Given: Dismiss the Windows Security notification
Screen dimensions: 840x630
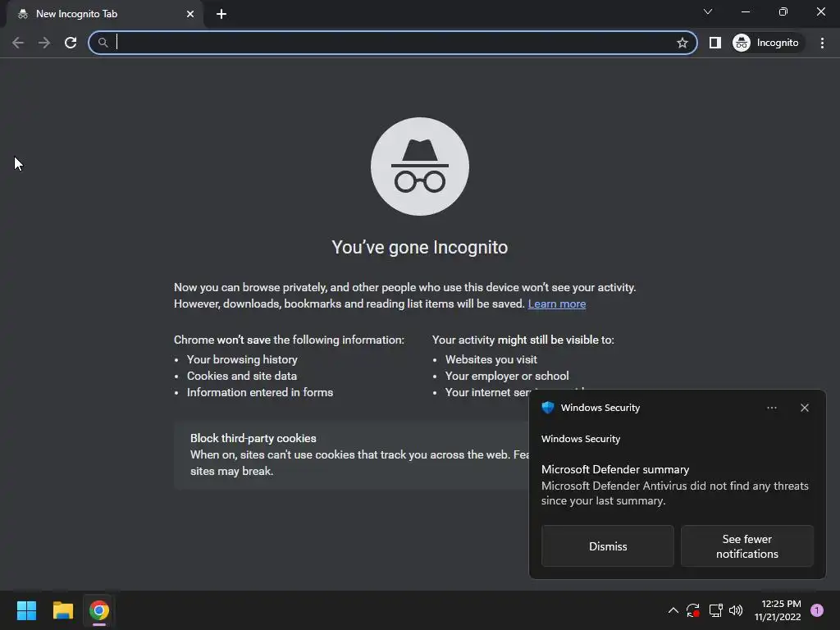Looking at the screenshot, I should click(x=608, y=546).
